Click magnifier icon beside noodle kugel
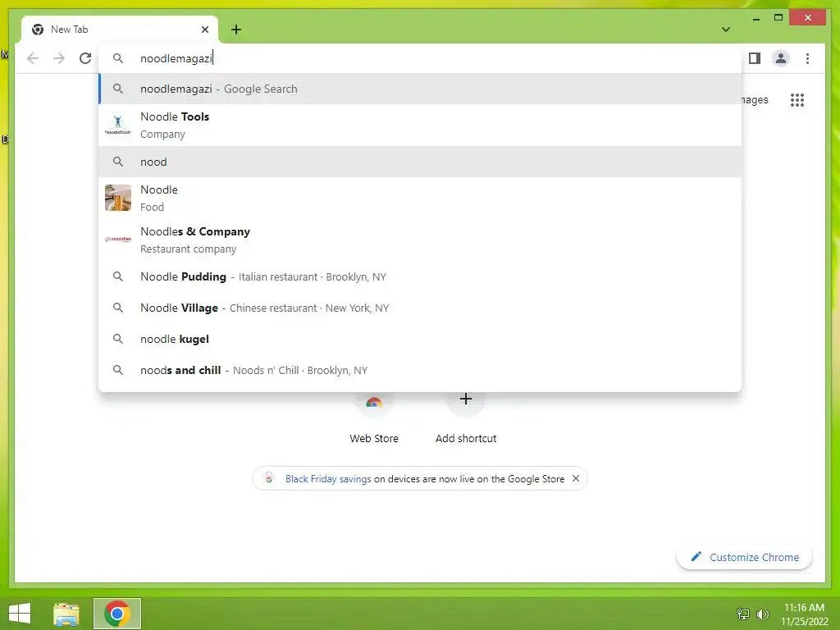This screenshot has width=840, height=630. 118,339
